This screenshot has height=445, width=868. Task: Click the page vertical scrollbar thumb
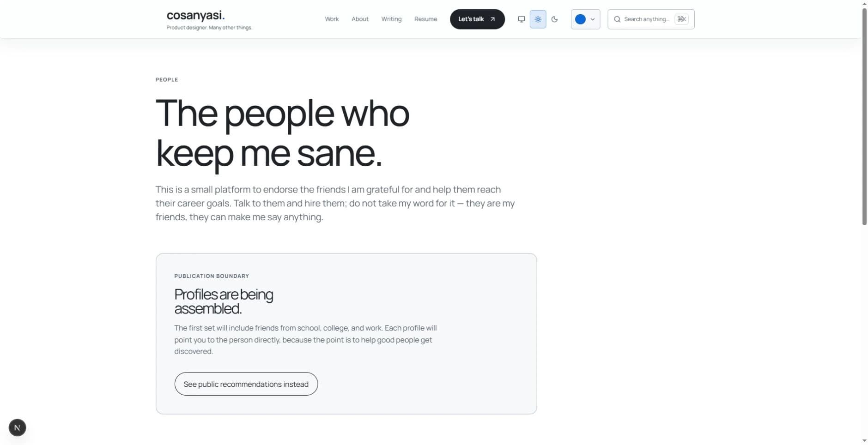(864, 115)
